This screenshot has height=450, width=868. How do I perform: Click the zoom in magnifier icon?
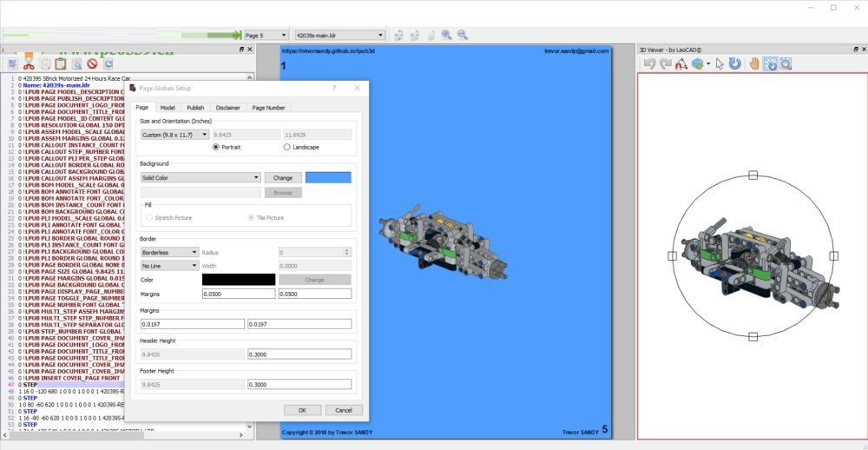point(446,36)
